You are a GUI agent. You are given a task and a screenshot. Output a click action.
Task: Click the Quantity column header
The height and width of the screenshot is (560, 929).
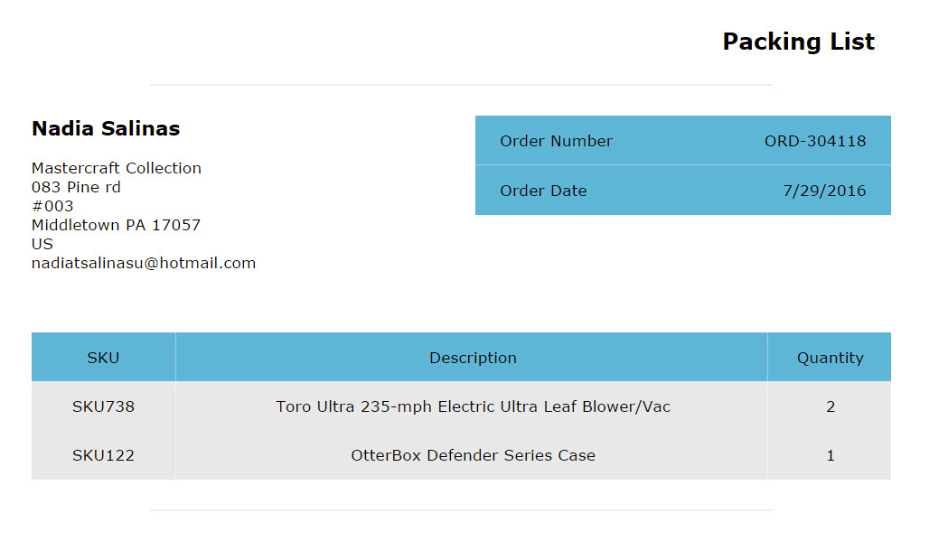(x=830, y=358)
